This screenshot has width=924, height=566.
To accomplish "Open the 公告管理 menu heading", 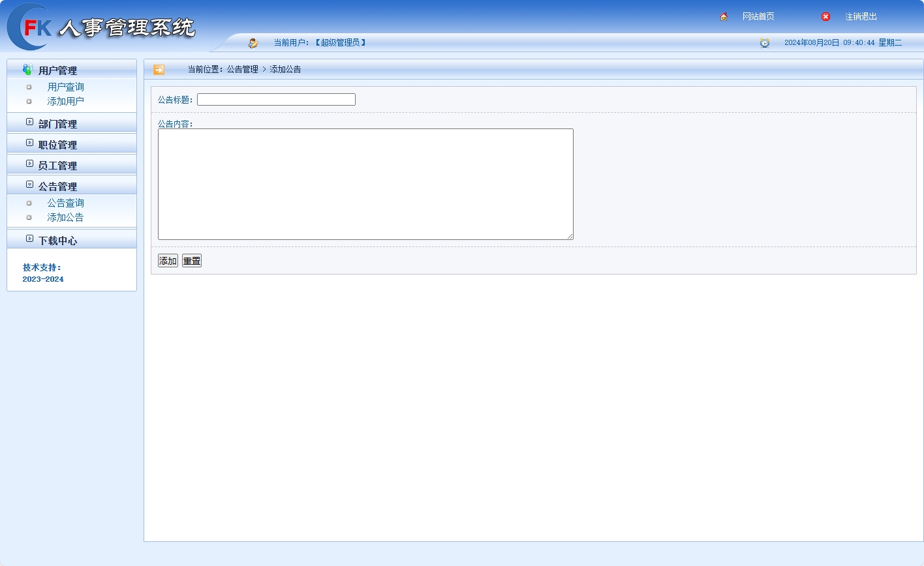I will [57, 186].
